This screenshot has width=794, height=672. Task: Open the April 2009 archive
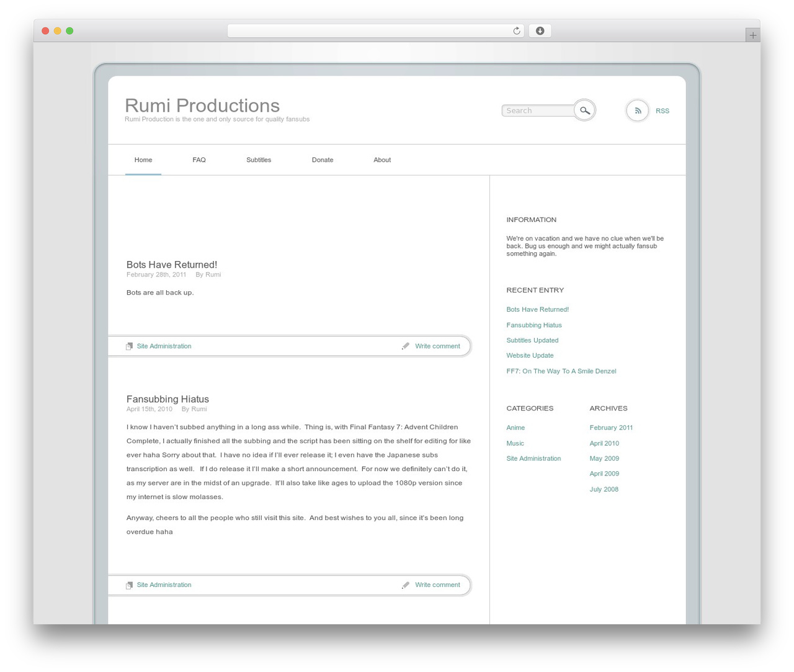[604, 474]
